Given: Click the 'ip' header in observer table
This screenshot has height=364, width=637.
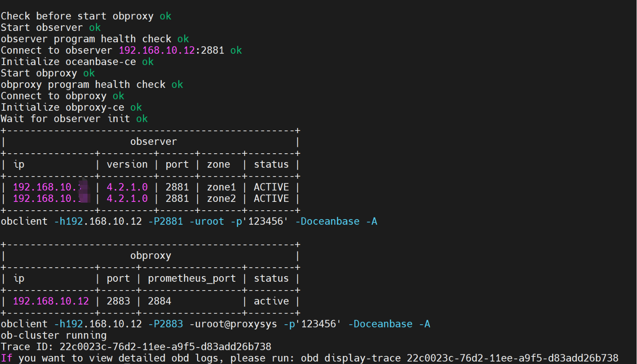Looking at the screenshot, I should (19, 165).
